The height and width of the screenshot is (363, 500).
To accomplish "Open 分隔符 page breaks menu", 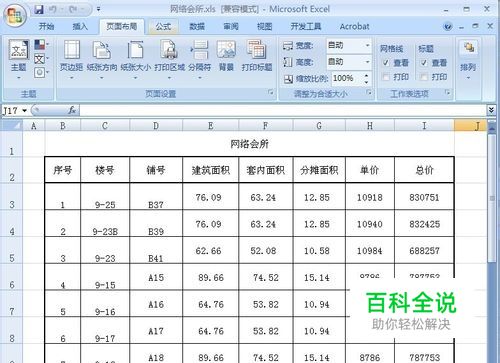I will [200, 59].
